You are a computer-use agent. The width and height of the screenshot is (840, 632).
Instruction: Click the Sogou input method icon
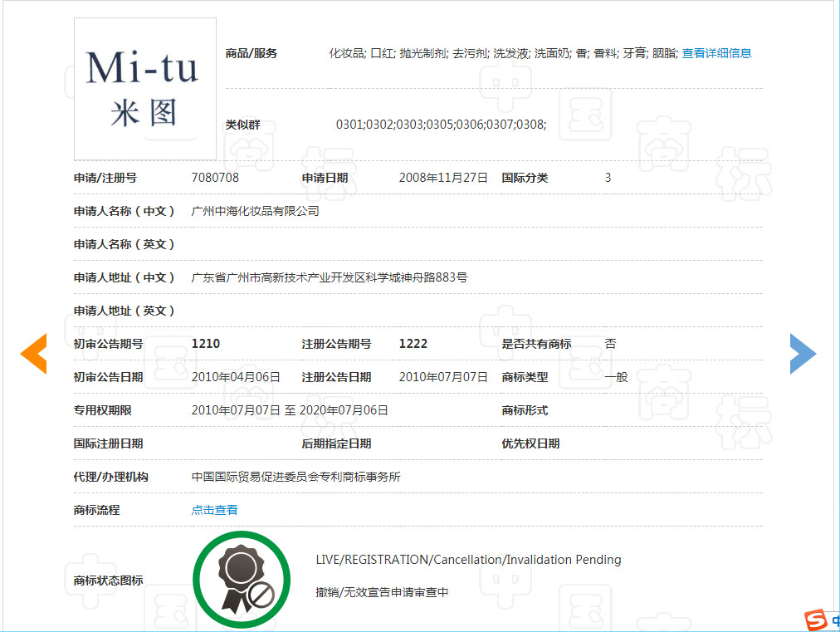click(x=815, y=620)
